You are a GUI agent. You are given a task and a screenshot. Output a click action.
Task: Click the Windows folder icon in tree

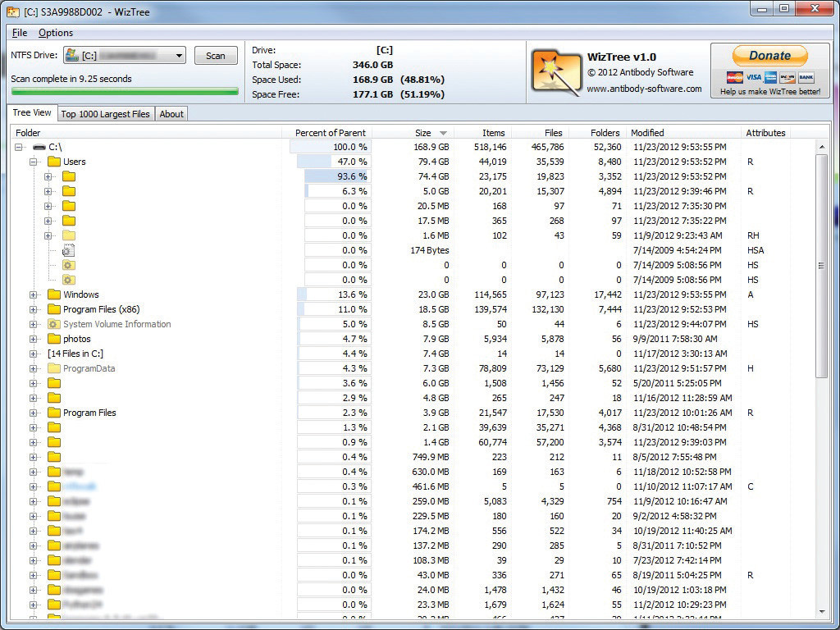click(x=54, y=294)
